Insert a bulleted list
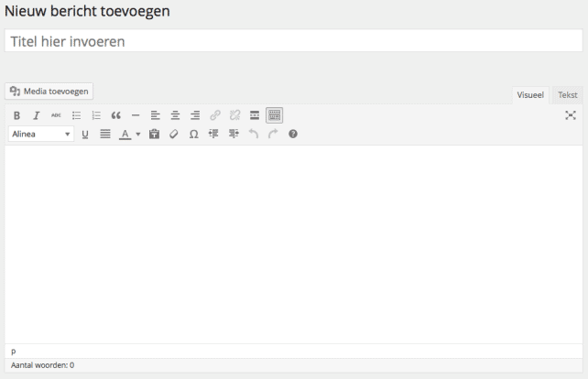 point(77,115)
